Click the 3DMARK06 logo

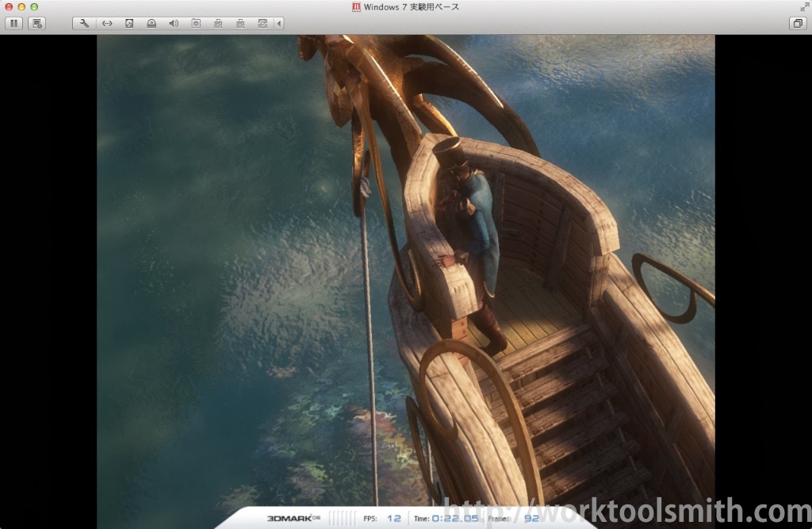point(293,518)
